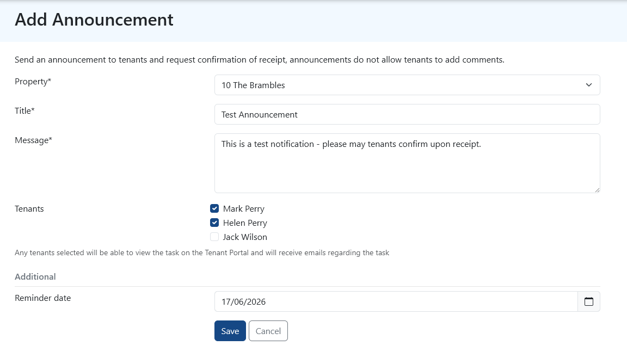Click the tenant portal help text under Tenants
The height and width of the screenshot is (364, 627).
point(202,252)
